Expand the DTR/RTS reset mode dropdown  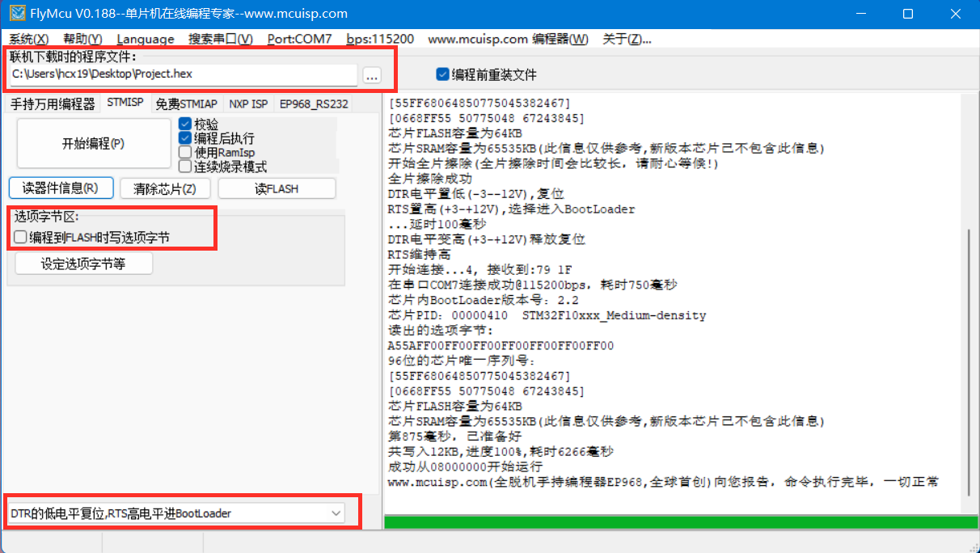coord(336,513)
